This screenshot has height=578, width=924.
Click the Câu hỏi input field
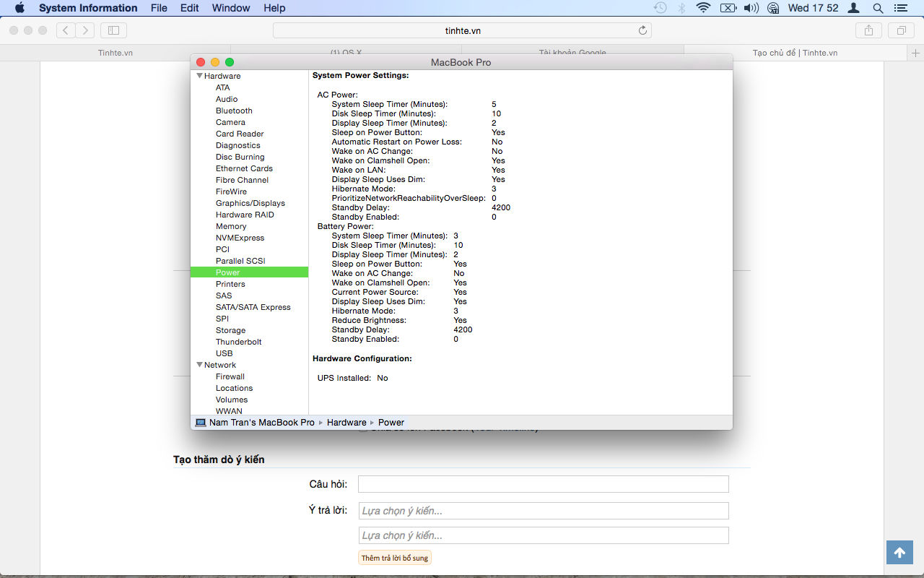click(544, 484)
